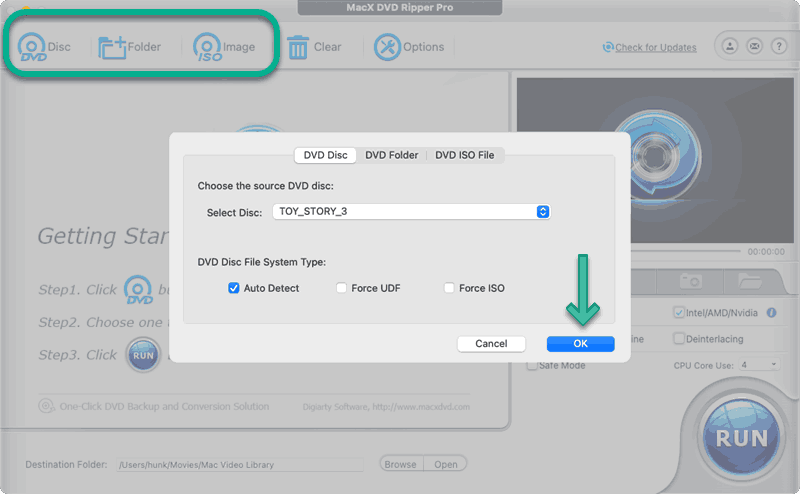Image resolution: width=800 pixels, height=494 pixels.
Task: Open the help question mark icon
Action: click(779, 46)
